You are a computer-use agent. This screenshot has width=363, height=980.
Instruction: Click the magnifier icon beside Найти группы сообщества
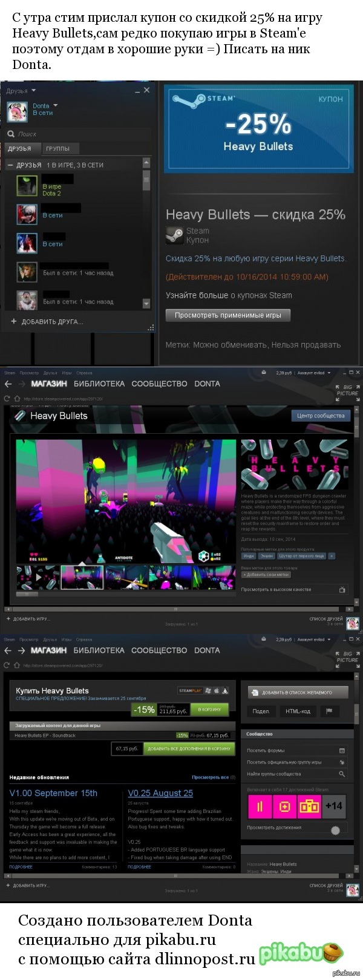pos(342,774)
